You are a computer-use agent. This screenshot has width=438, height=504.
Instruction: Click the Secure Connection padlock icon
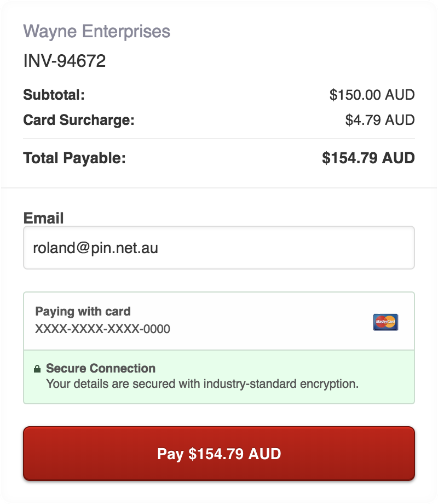[x=37, y=369]
